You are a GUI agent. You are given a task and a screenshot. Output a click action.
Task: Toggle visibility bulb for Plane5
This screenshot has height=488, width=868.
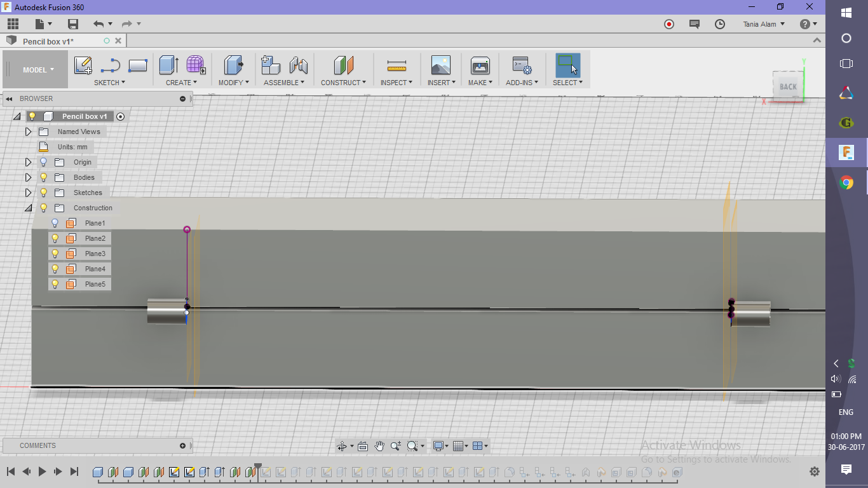click(x=55, y=284)
